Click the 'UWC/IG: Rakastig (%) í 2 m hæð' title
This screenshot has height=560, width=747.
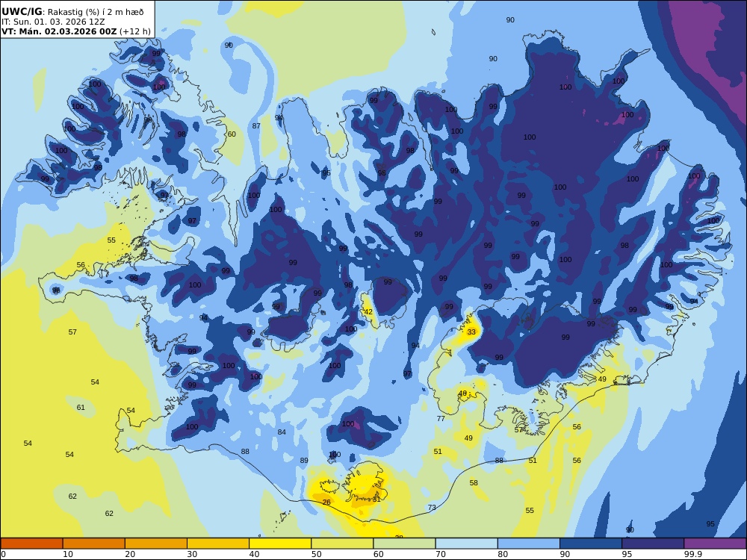pos(72,12)
